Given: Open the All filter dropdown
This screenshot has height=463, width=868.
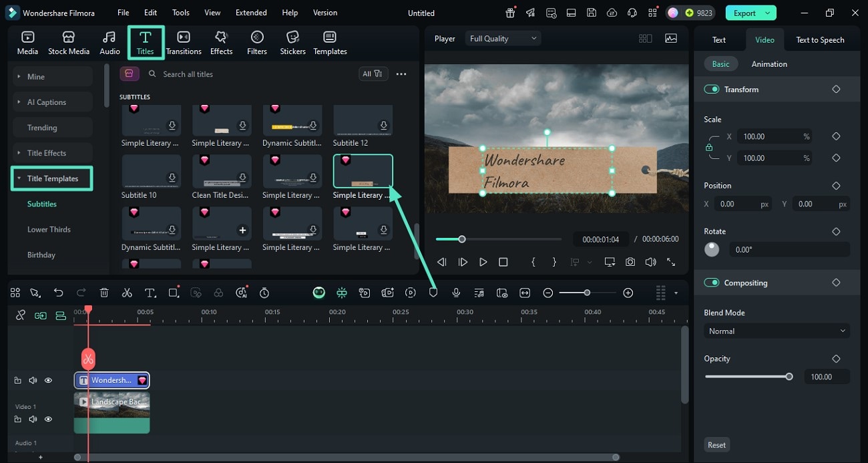Looking at the screenshot, I should pyautogui.click(x=373, y=74).
